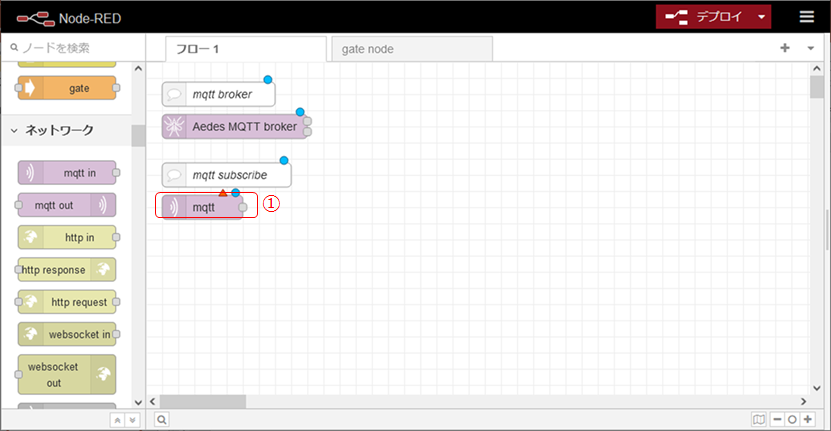
Task: Select the http request palette node
Action: 67,302
